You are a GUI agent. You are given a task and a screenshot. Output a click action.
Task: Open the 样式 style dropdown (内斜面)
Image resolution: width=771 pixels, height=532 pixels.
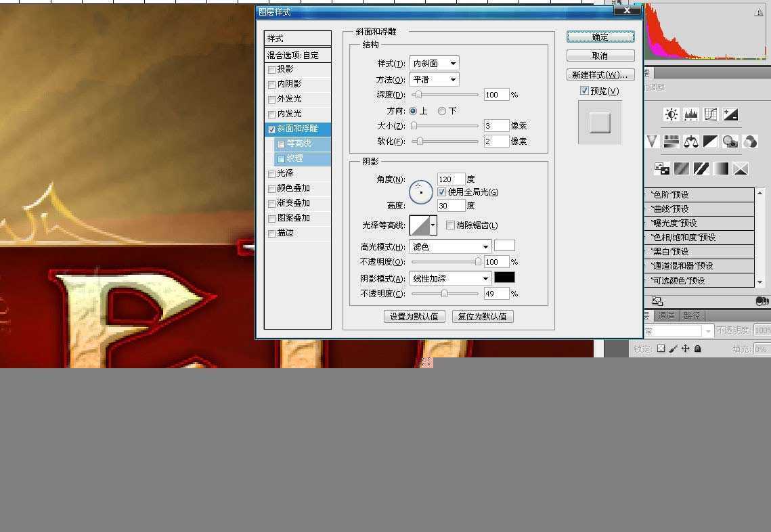434,63
